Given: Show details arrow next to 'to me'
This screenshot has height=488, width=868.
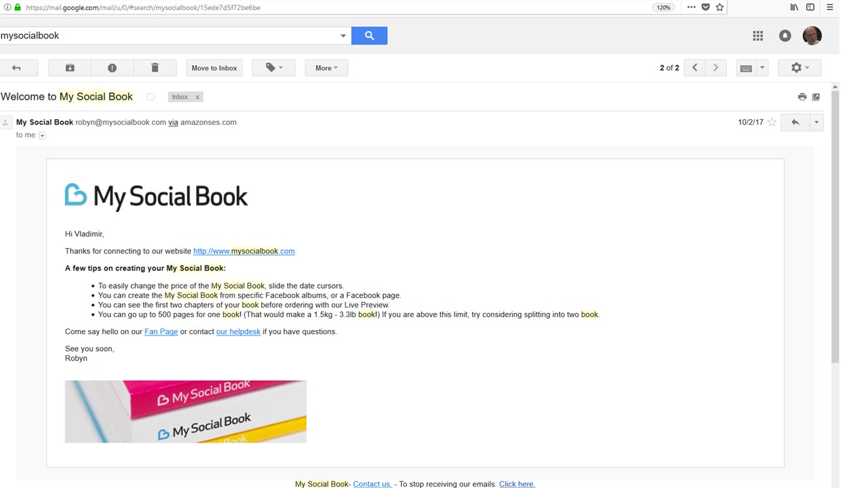Looking at the screenshot, I should (x=42, y=136).
